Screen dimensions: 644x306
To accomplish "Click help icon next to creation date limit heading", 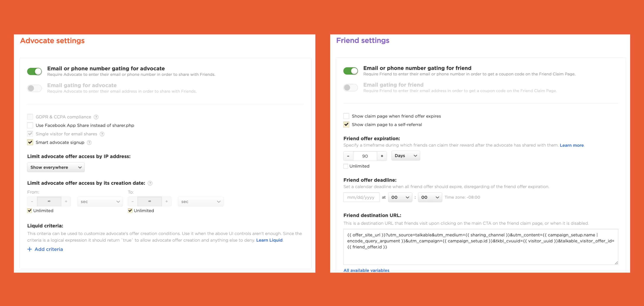I will point(150,183).
